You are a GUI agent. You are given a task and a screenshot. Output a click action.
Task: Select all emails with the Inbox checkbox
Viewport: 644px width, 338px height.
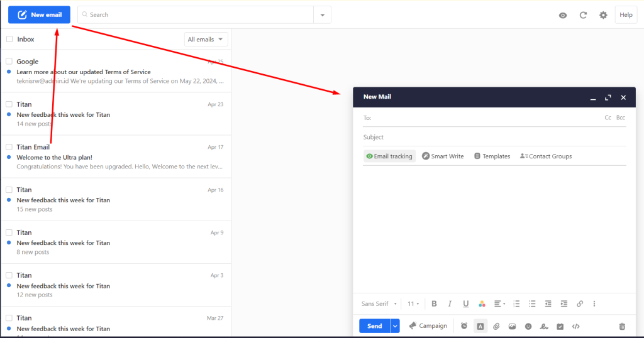pos(9,40)
